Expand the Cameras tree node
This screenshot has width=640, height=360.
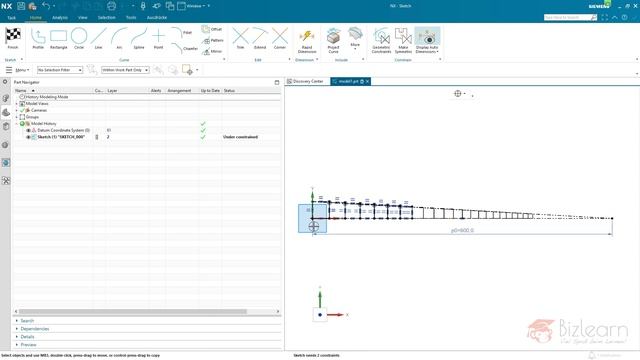tap(17, 110)
